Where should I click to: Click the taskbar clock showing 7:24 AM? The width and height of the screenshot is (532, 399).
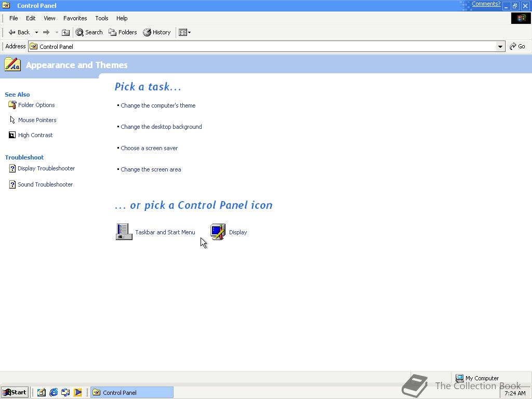tap(515, 393)
